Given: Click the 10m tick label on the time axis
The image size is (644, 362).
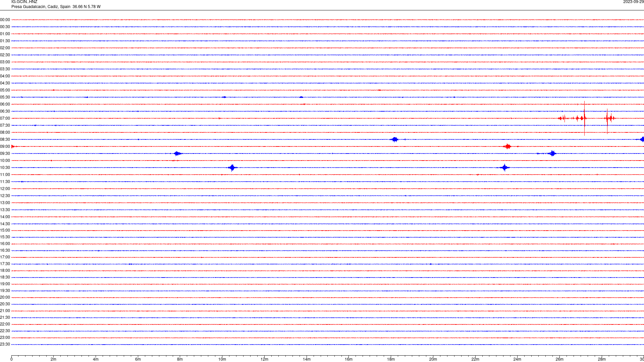Looking at the screenshot, I should point(222,359).
